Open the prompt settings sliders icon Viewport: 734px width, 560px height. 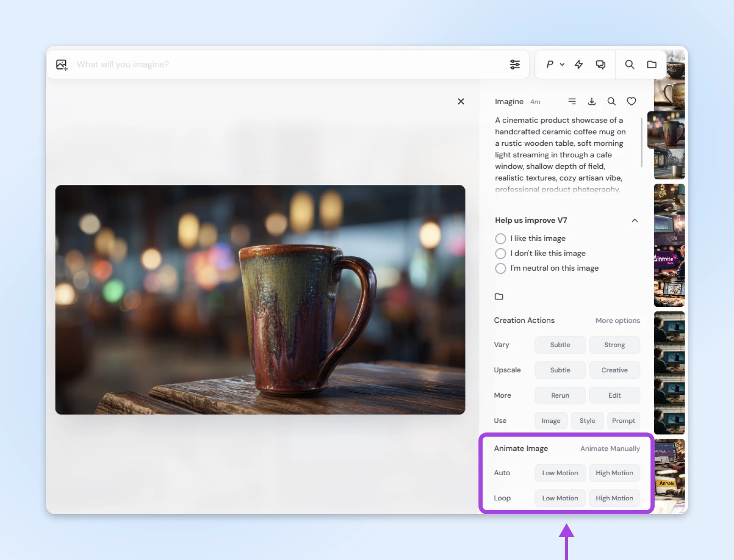point(515,65)
